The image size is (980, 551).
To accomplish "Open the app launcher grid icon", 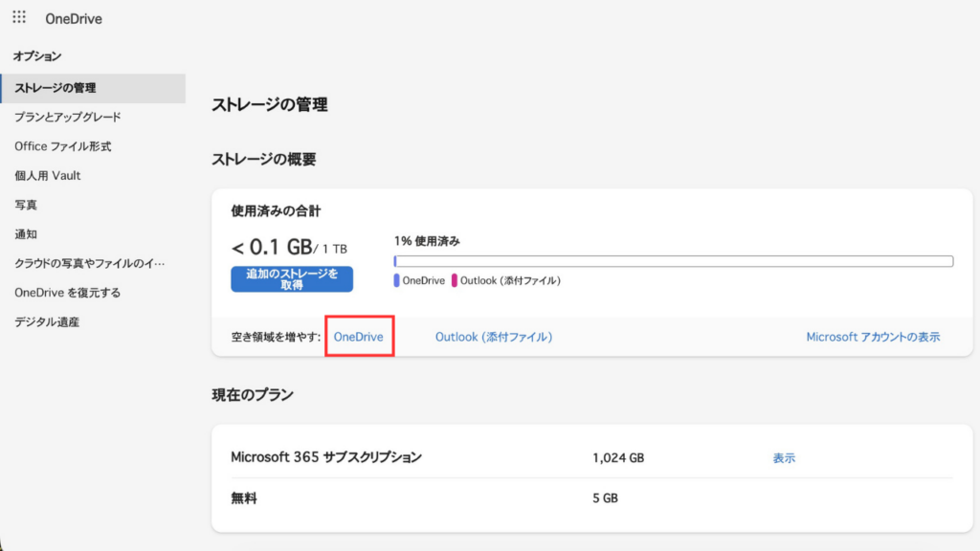I will pos(19,18).
